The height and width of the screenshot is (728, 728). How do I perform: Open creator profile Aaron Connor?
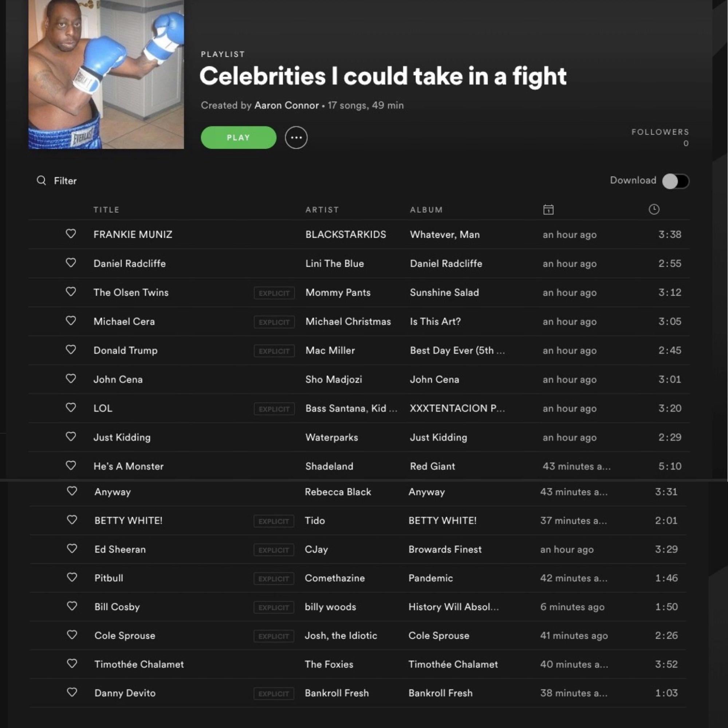pyautogui.click(x=287, y=106)
